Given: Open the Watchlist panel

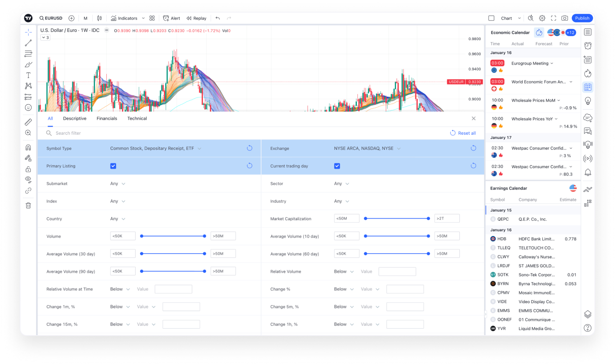Looking at the screenshot, I should click(588, 32).
